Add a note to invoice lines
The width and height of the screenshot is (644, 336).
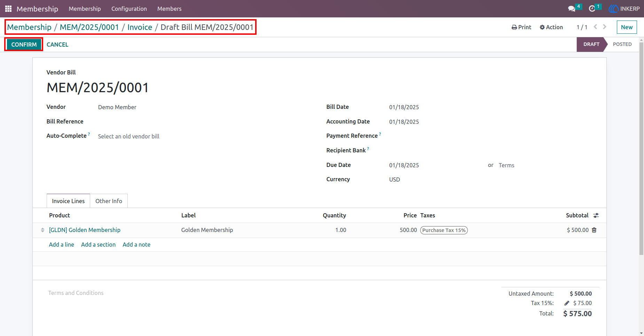coord(136,245)
